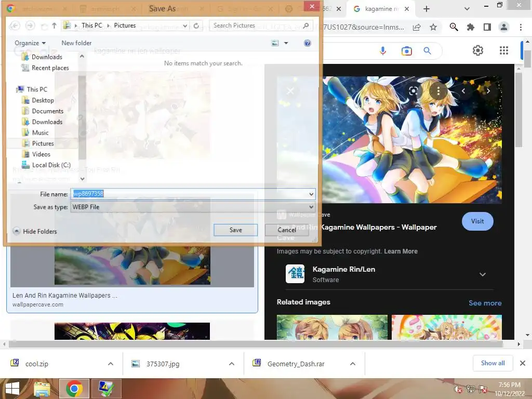Expand the address bar path dropdown
The image size is (532, 399).
[x=185, y=25]
